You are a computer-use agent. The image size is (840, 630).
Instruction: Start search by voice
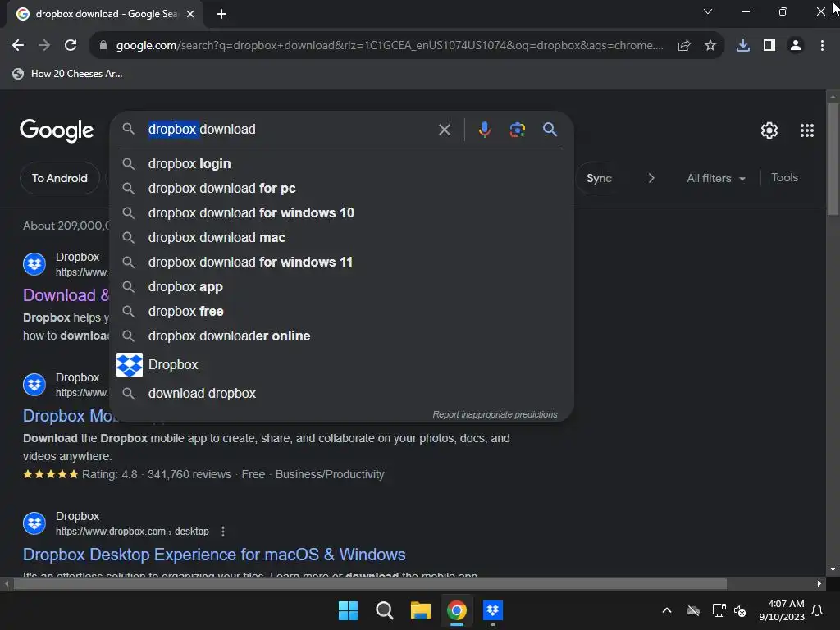tap(484, 130)
